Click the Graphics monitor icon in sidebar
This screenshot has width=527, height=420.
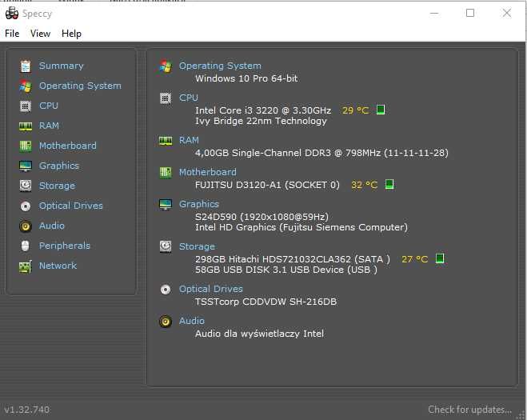pyautogui.click(x=26, y=166)
